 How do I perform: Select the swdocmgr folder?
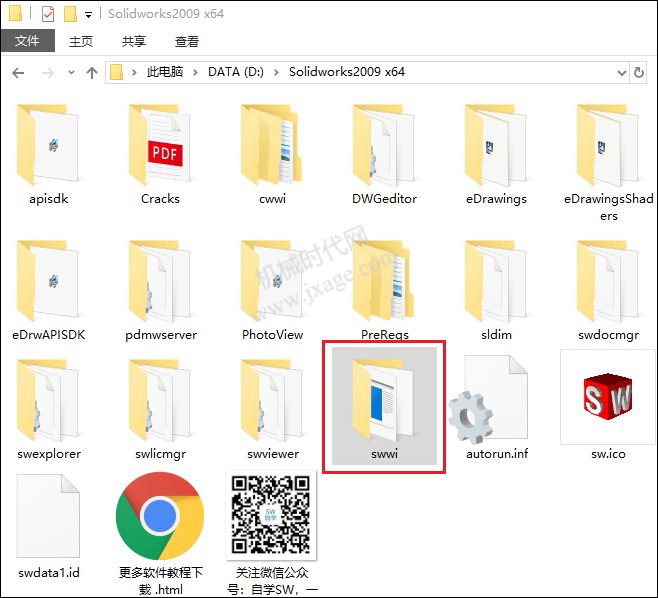pos(608,290)
